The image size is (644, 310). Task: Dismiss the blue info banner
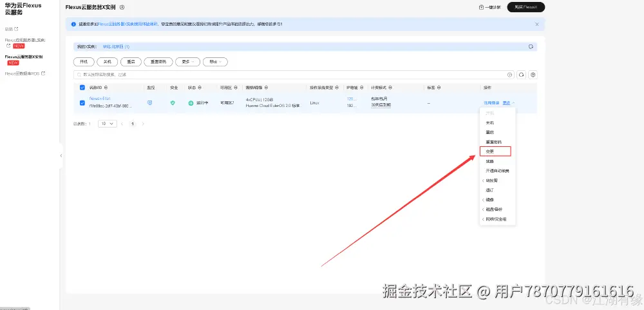tap(537, 24)
